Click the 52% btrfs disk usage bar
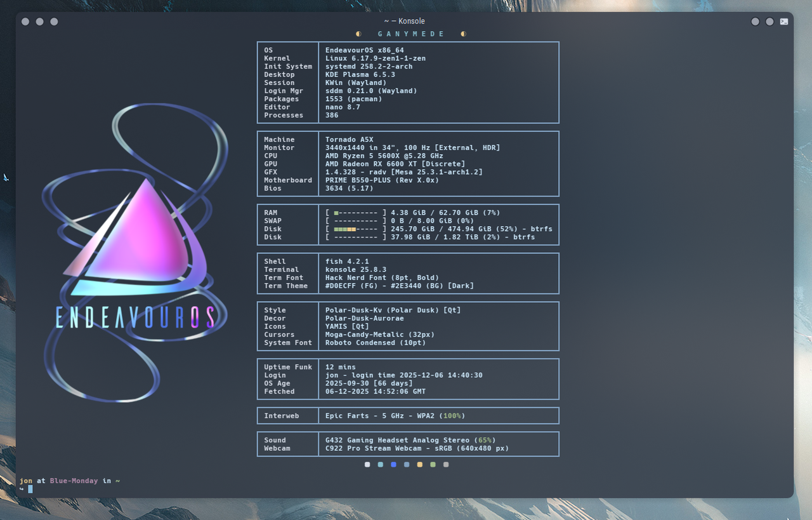 [356, 229]
